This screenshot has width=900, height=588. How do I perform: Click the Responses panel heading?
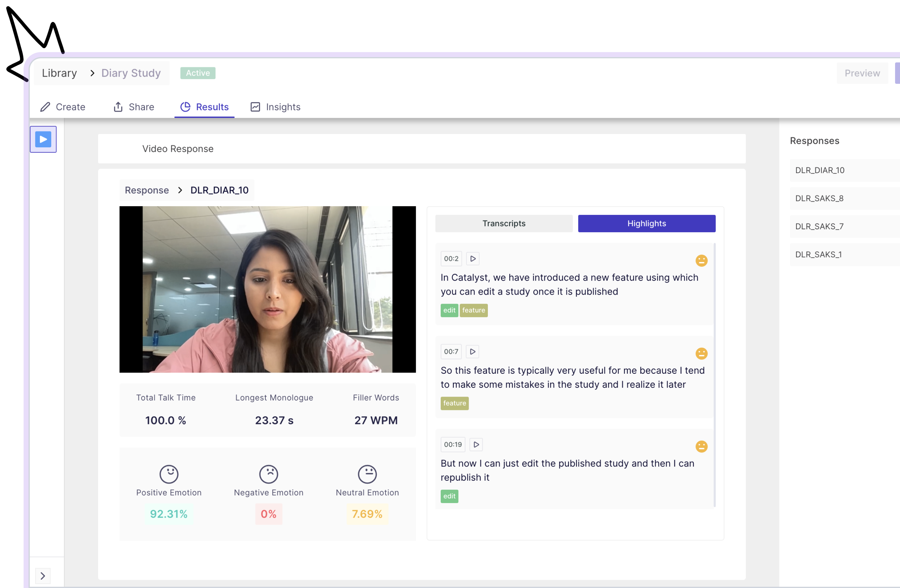815,140
